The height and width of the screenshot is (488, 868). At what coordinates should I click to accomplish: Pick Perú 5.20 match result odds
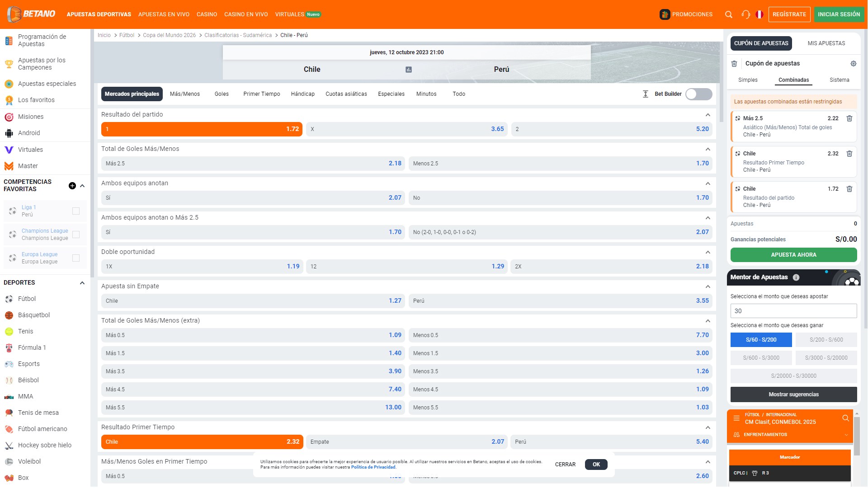tap(612, 129)
